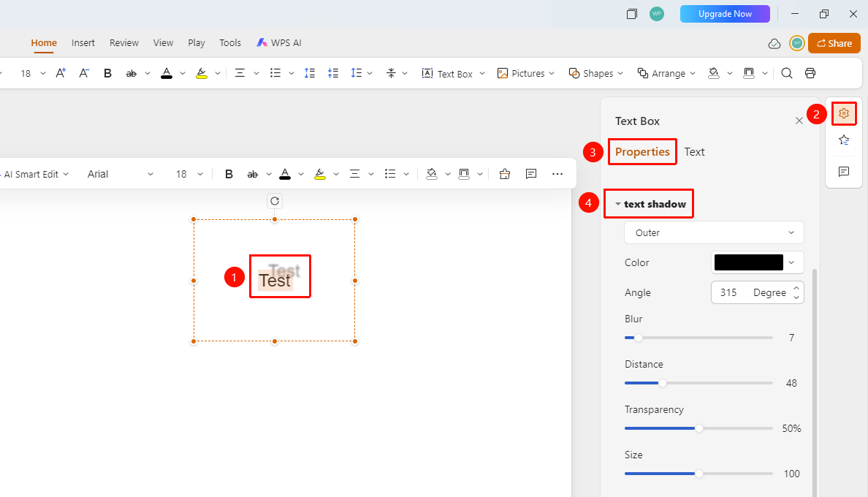
Task: Click the Pictures button
Action: pyautogui.click(x=526, y=73)
